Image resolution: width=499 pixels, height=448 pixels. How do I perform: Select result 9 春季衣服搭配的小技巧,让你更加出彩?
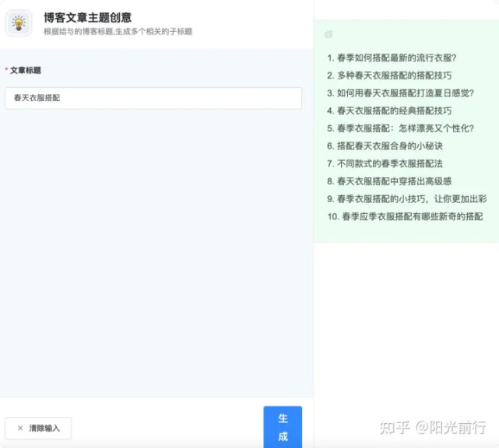click(x=407, y=199)
